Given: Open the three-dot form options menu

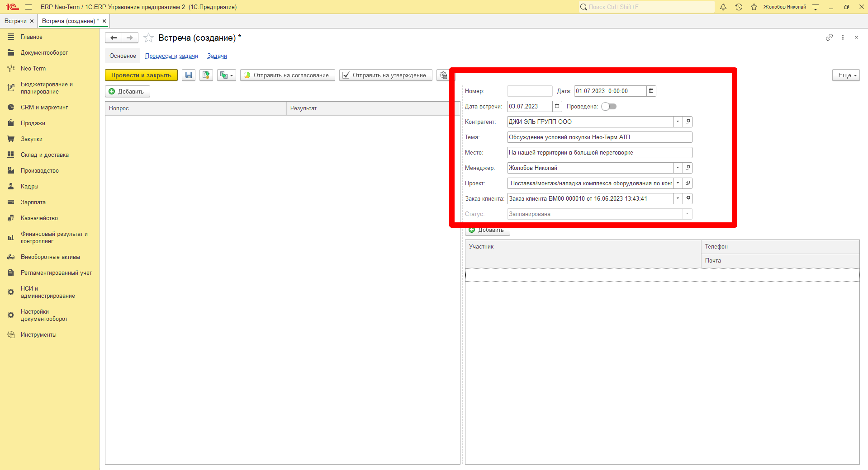Looking at the screenshot, I should coord(843,38).
